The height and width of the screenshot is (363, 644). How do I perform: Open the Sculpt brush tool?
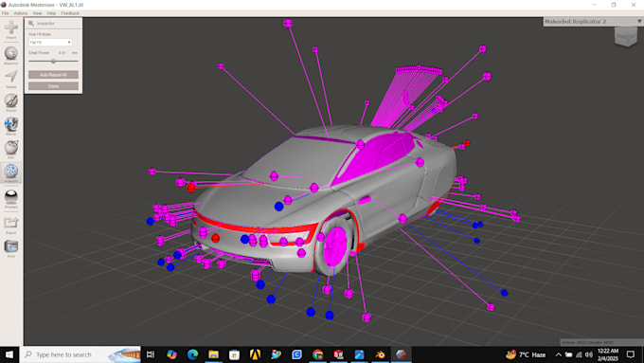click(11, 100)
